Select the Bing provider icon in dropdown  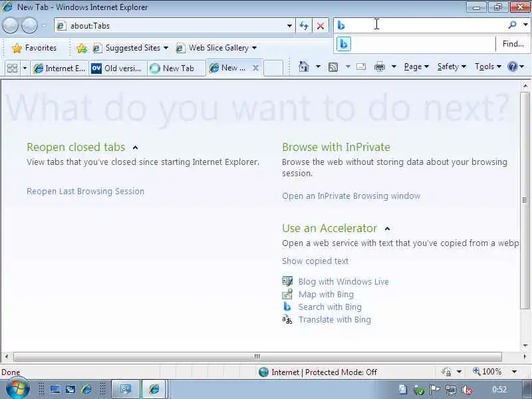click(x=344, y=44)
